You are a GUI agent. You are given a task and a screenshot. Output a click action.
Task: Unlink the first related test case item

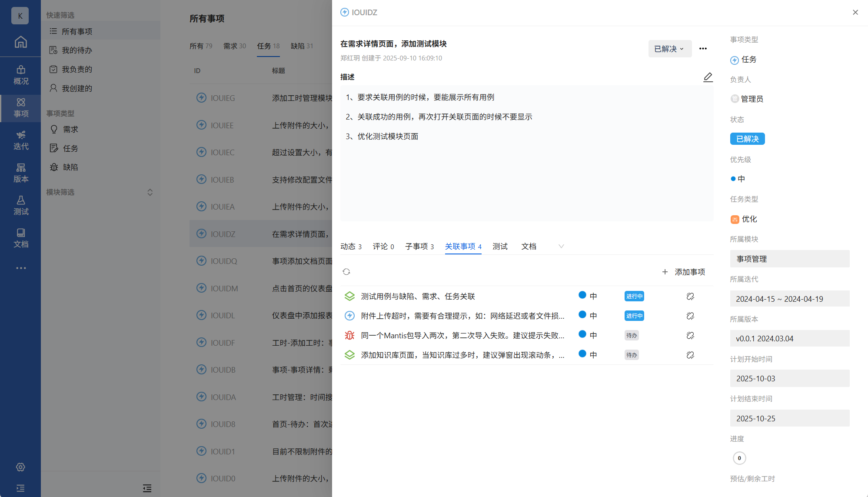(x=690, y=296)
